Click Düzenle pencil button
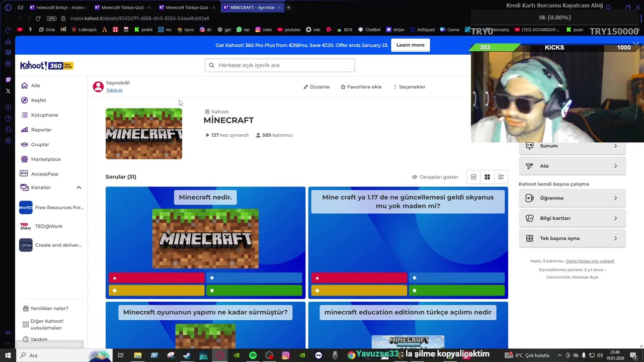Viewport: 644px width, 362px height. (x=316, y=87)
